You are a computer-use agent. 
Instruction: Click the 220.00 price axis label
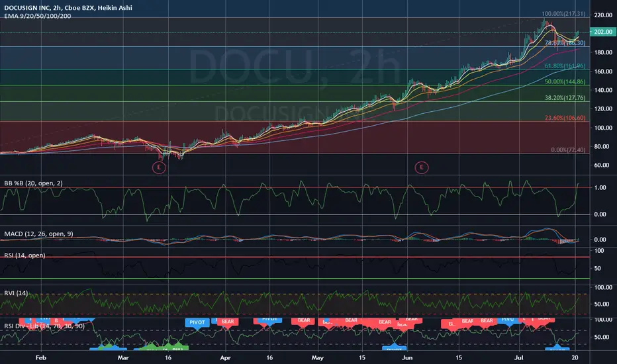coord(603,15)
